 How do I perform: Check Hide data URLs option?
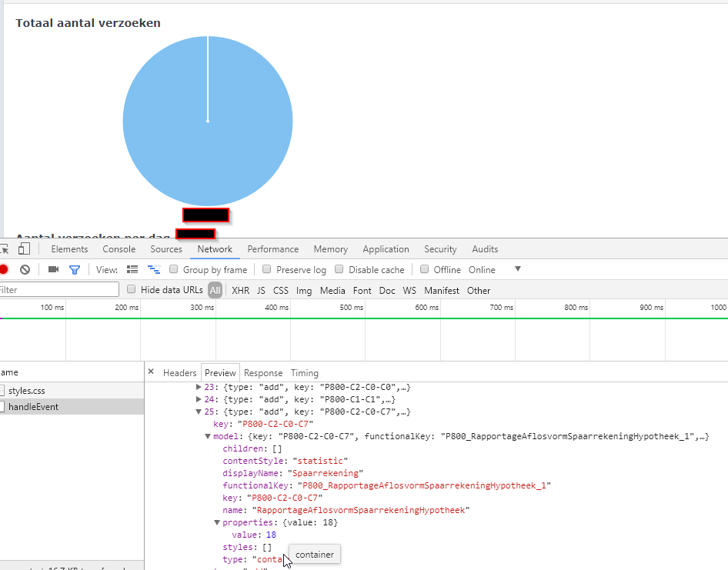click(x=132, y=289)
